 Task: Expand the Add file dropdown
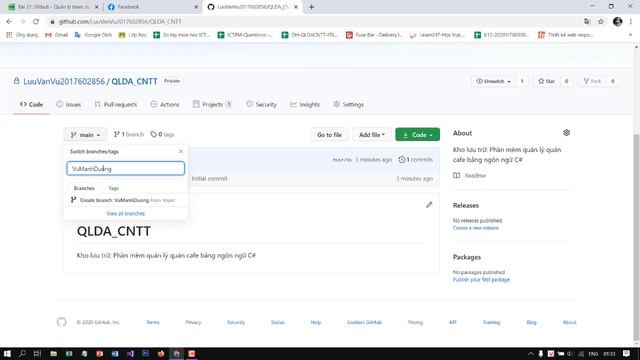click(371, 135)
